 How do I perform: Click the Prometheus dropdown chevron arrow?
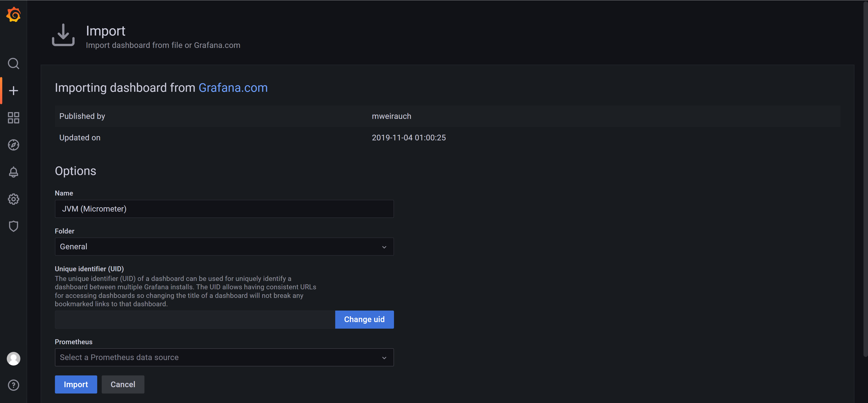click(x=384, y=358)
